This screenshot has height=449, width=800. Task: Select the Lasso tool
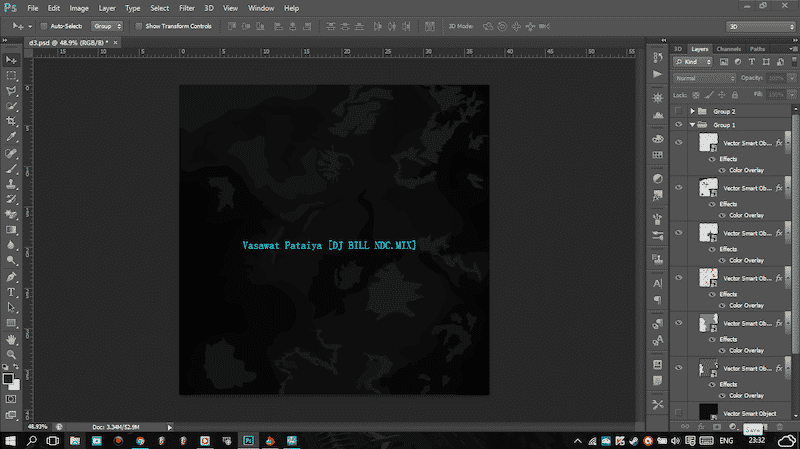click(x=11, y=90)
